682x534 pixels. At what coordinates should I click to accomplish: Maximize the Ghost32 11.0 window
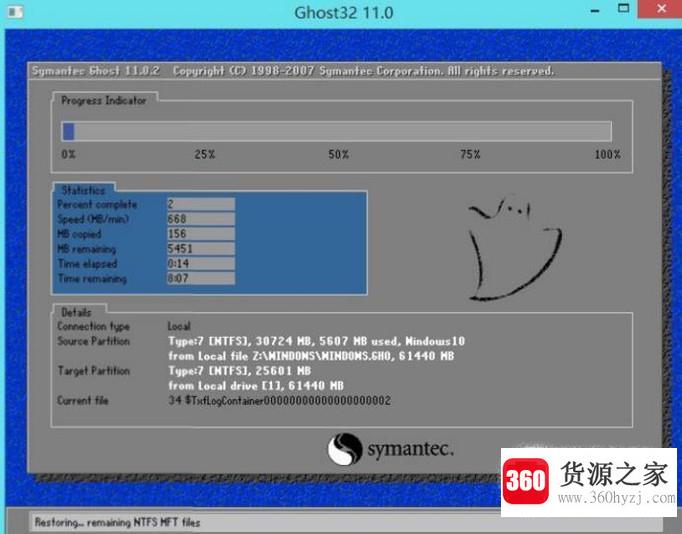click(x=624, y=9)
